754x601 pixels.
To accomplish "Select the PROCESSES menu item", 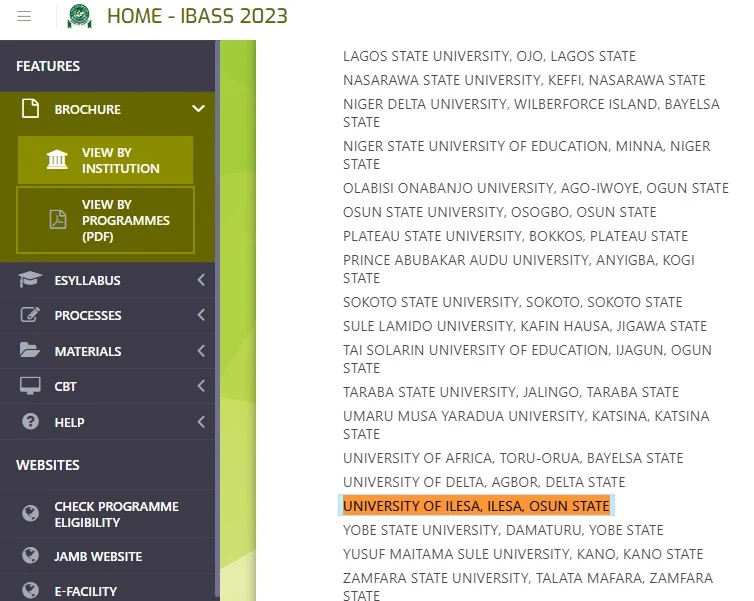I will (x=107, y=315).
